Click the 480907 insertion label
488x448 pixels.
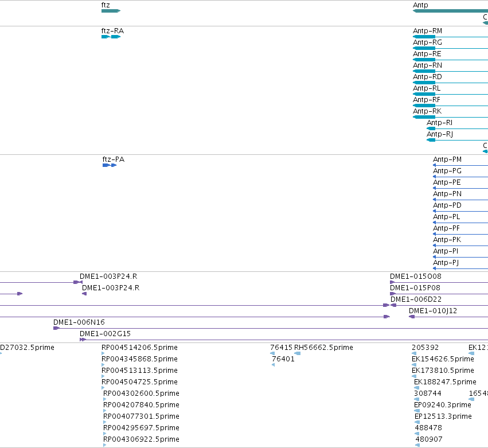[x=429, y=439]
